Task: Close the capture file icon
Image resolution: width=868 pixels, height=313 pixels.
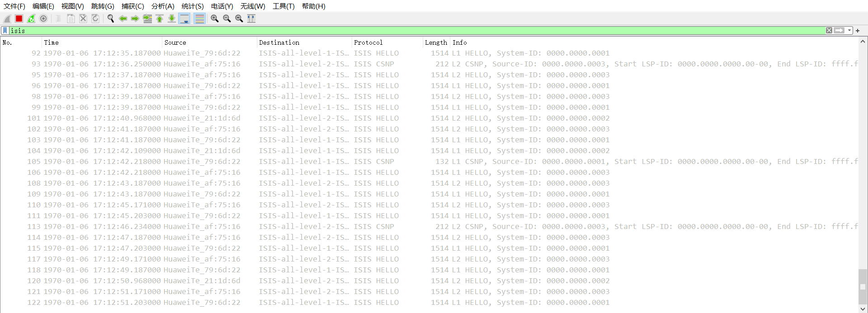Action: (x=83, y=19)
